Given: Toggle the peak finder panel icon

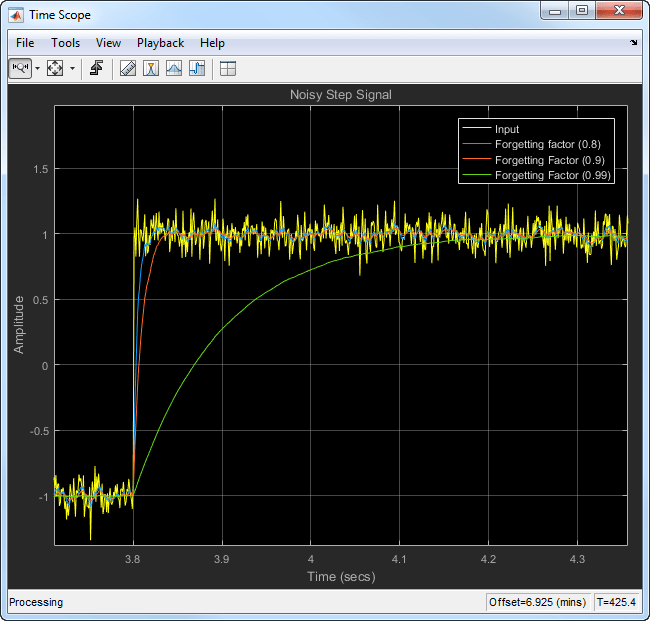Looking at the screenshot, I should [174, 68].
